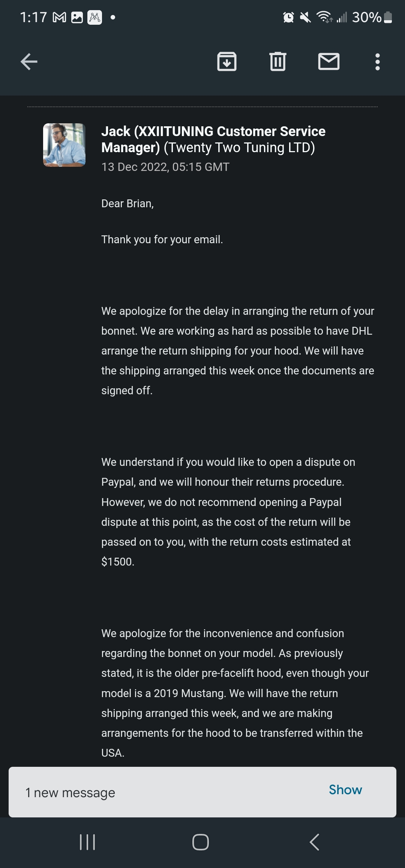Tap the Gmail notification icon in status bar

[x=59, y=17]
